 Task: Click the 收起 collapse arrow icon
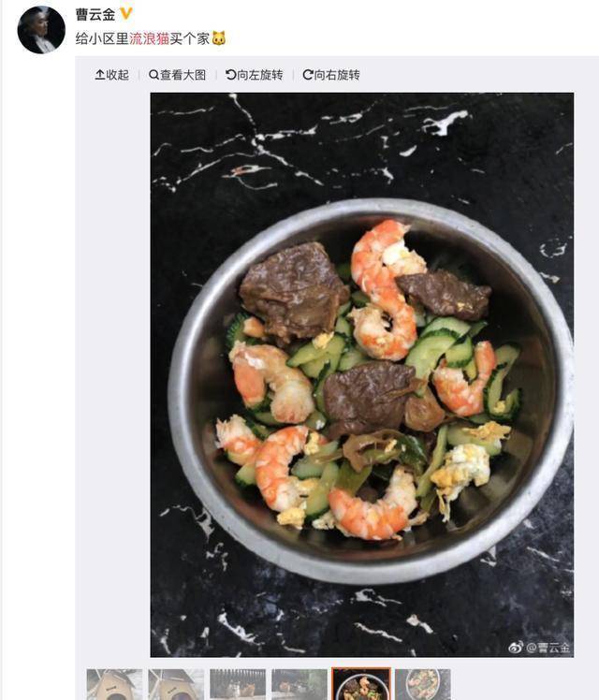coord(100,75)
